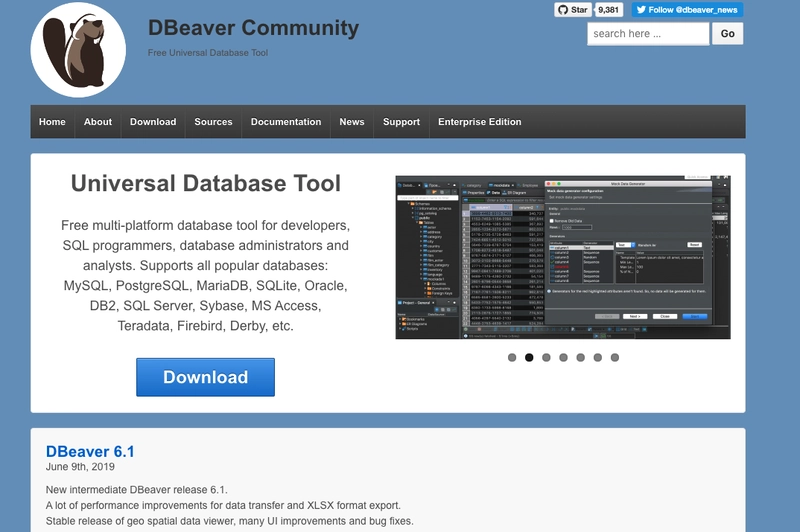Open the 9,381 stargazers count
The image size is (800, 532).
tap(609, 10)
